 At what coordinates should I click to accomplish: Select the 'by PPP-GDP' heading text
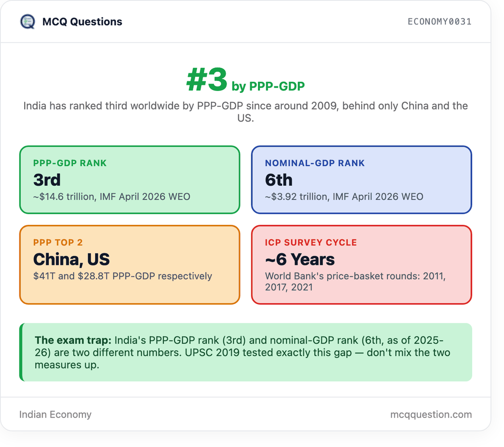click(268, 86)
